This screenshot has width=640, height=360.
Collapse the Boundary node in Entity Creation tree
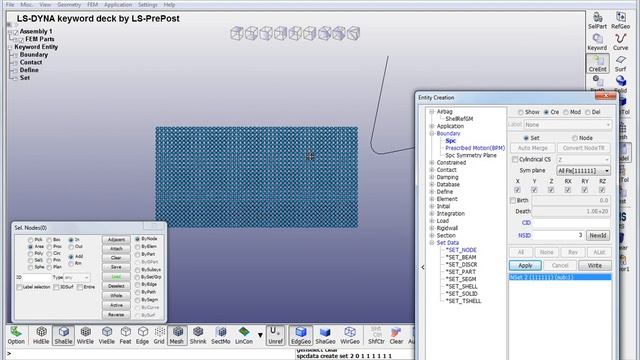432,133
